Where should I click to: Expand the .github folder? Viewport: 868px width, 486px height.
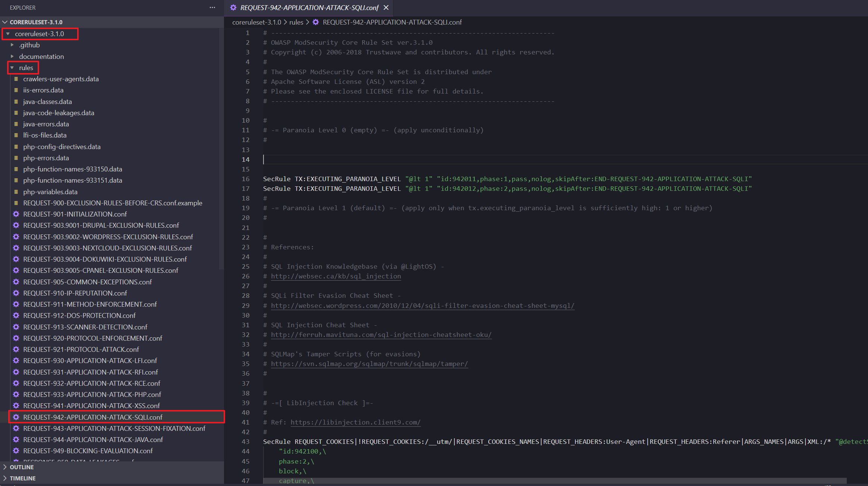(x=12, y=45)
